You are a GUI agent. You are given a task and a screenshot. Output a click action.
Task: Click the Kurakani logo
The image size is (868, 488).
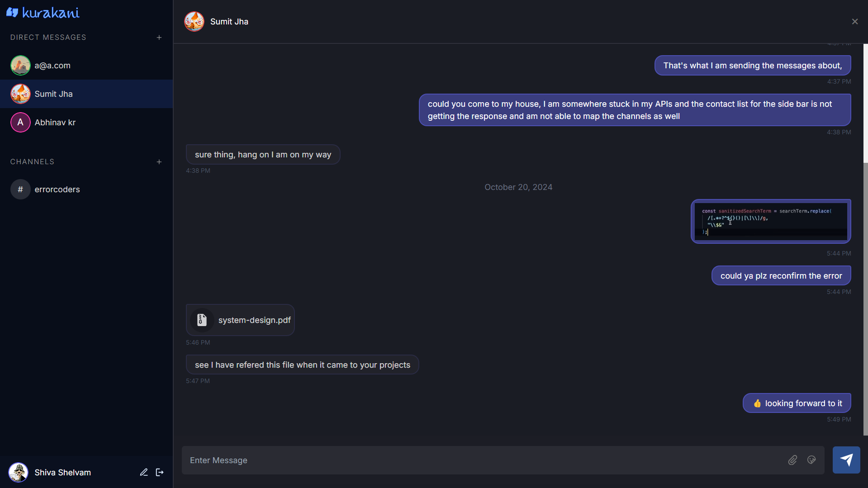(x=43, y=13)
